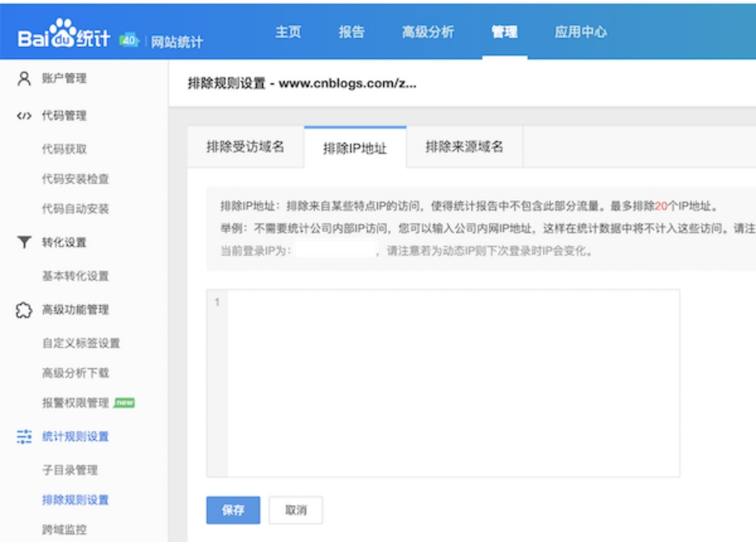This screenshot has width=756, height=542.
Task: Expand the 代码管理 section
Action: point(65,116)
